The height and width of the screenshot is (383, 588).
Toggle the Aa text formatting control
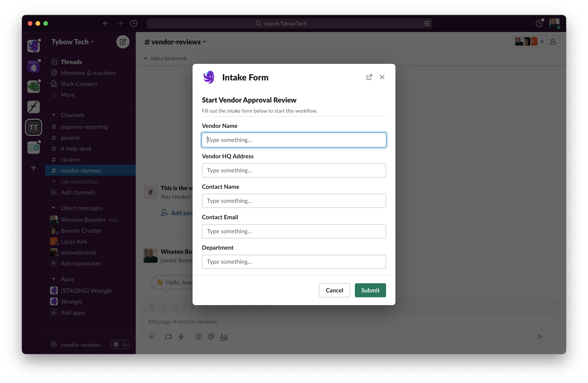click(224, 337)
